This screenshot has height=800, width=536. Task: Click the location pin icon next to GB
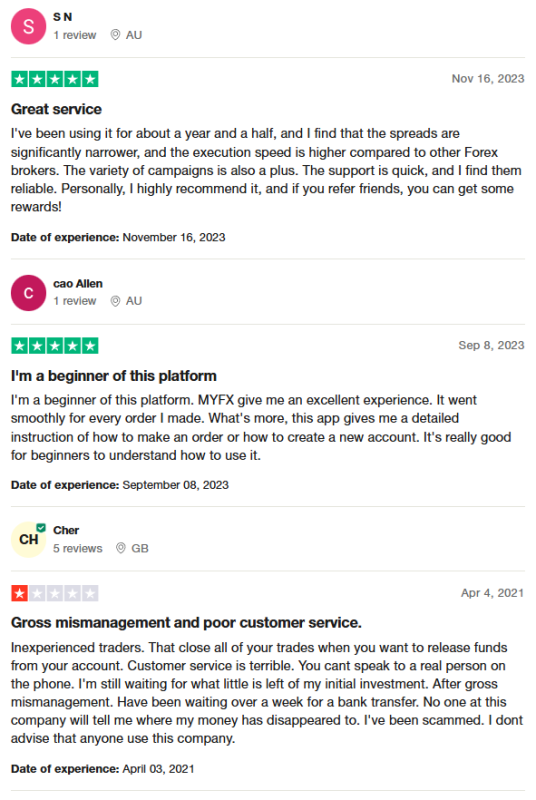point(121,548)
